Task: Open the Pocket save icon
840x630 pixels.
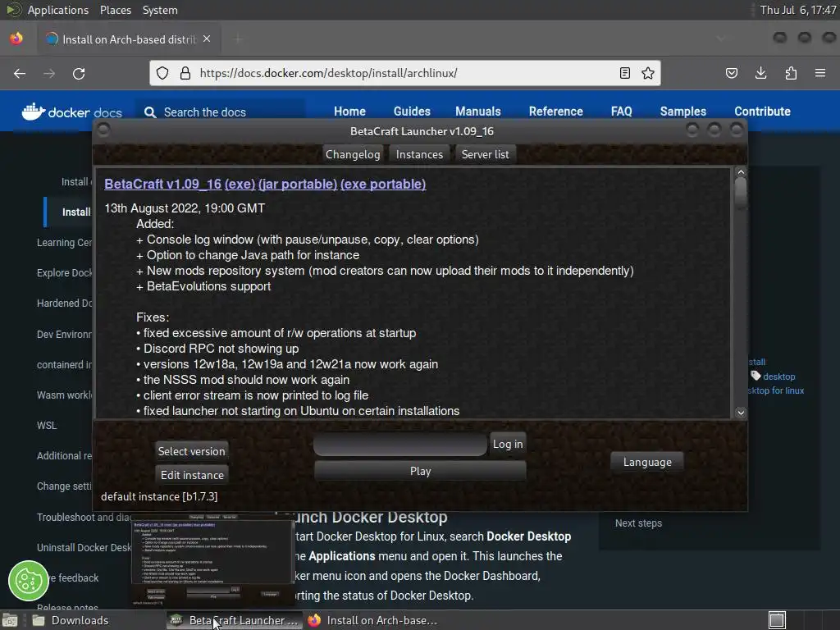Action: [x=731, y=73]
